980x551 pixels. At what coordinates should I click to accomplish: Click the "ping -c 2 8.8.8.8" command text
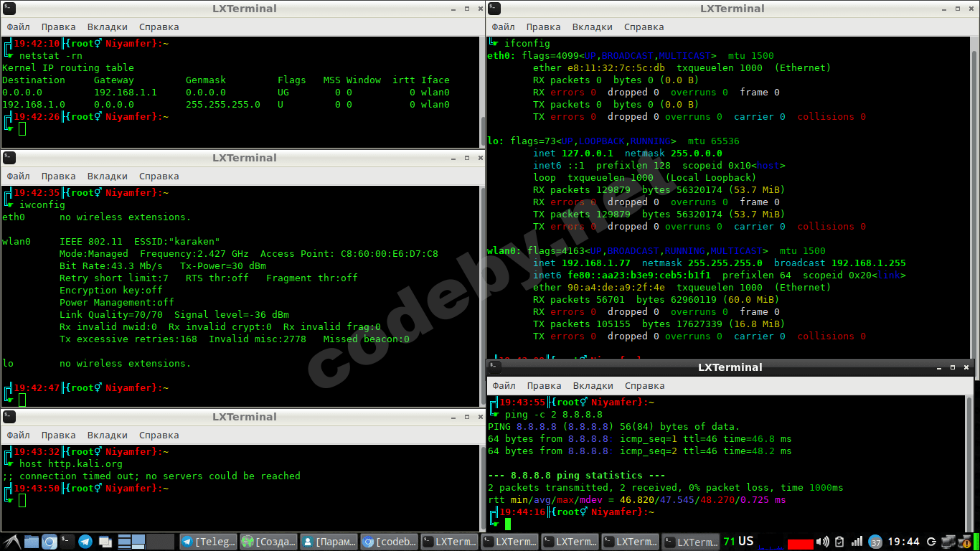tap(554, 414)
